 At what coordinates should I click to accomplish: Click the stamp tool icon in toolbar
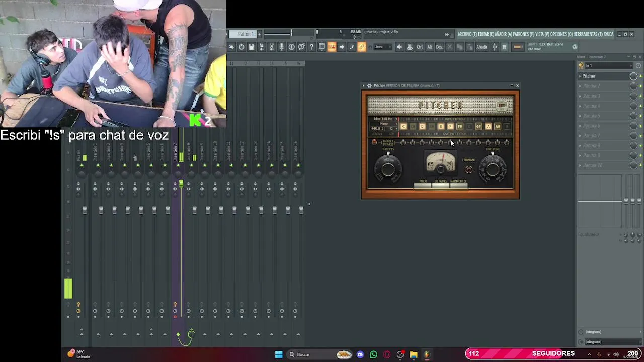pyautogui.click(x=409, y=47)
